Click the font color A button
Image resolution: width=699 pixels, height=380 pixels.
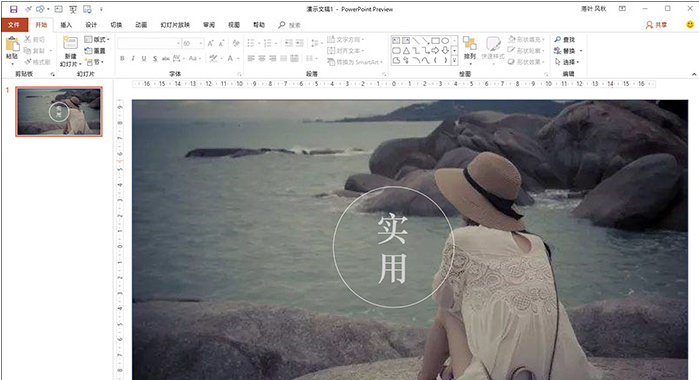(x=230, y=58)
